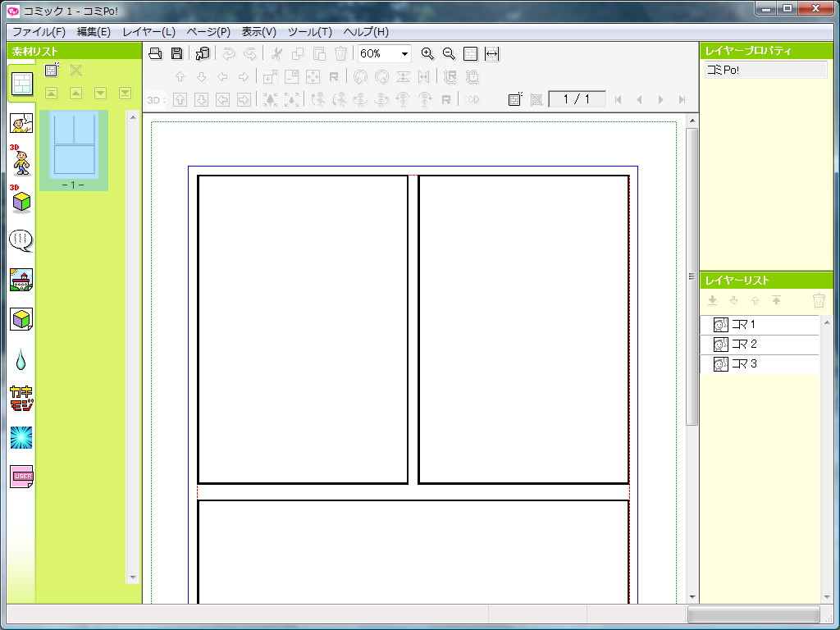Click the boxed up arrow in the 3D row
Image resolution: width=840 pixels, height=630 pixels.
(x=180, y=99)
